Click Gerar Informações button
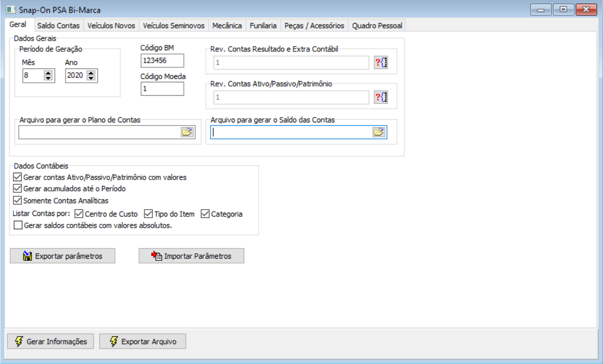 (50, 342)
